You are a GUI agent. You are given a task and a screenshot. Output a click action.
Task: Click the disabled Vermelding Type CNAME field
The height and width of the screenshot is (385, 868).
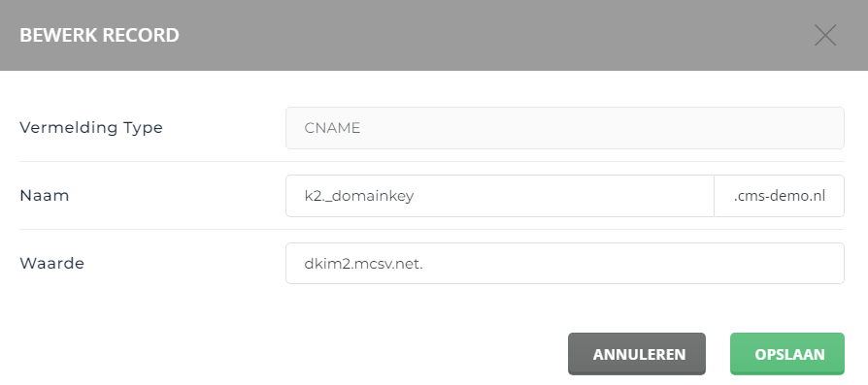pyautogui.click(x=565, y=128)
